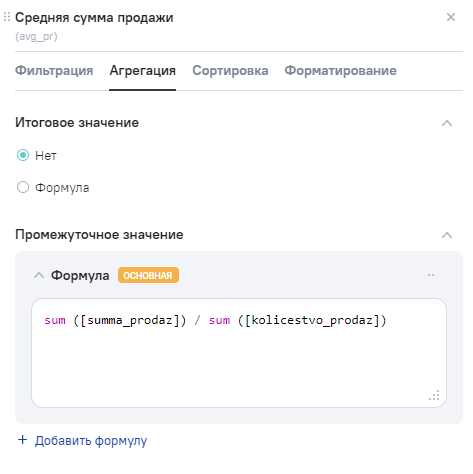
Task: Open the Форматирование tab
Action: (x=340, y=71)
